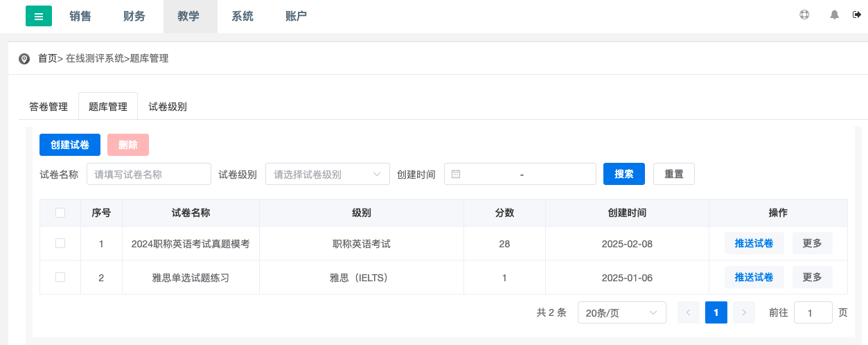Check the row for 雅思单选试题练习
Image resolution: width=868 pixels, height=345 pixels.
pos(60,277)
